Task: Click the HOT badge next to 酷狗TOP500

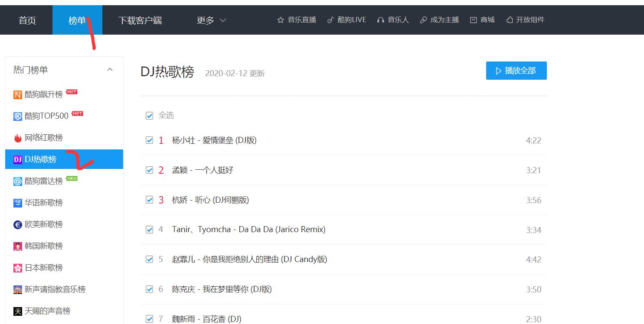Action: tap(77, 113)
